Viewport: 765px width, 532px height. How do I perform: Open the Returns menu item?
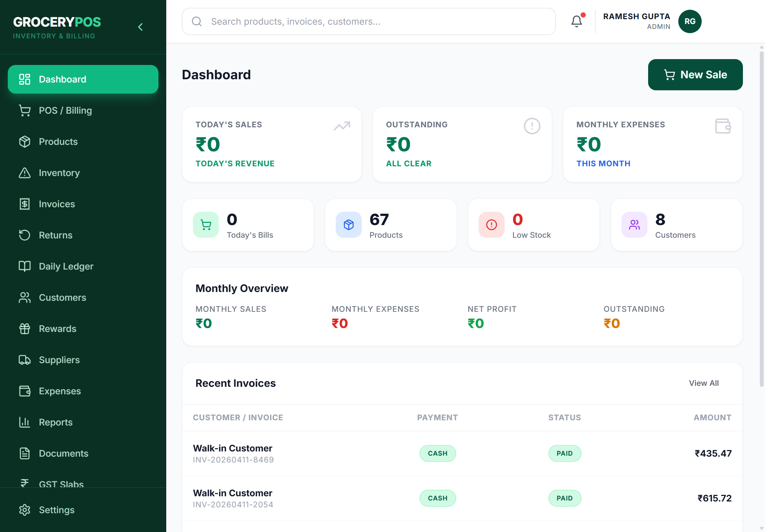pos(83,235)
